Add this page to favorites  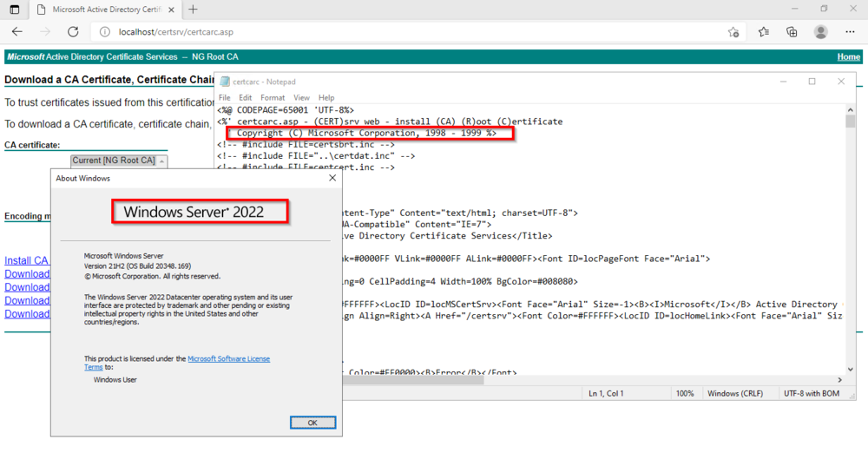point(733,32)
